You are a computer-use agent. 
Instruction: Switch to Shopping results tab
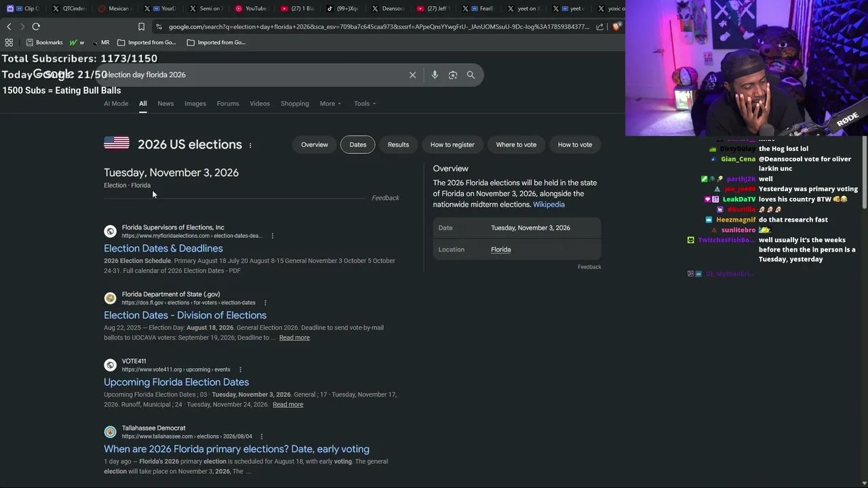point(295,104)
